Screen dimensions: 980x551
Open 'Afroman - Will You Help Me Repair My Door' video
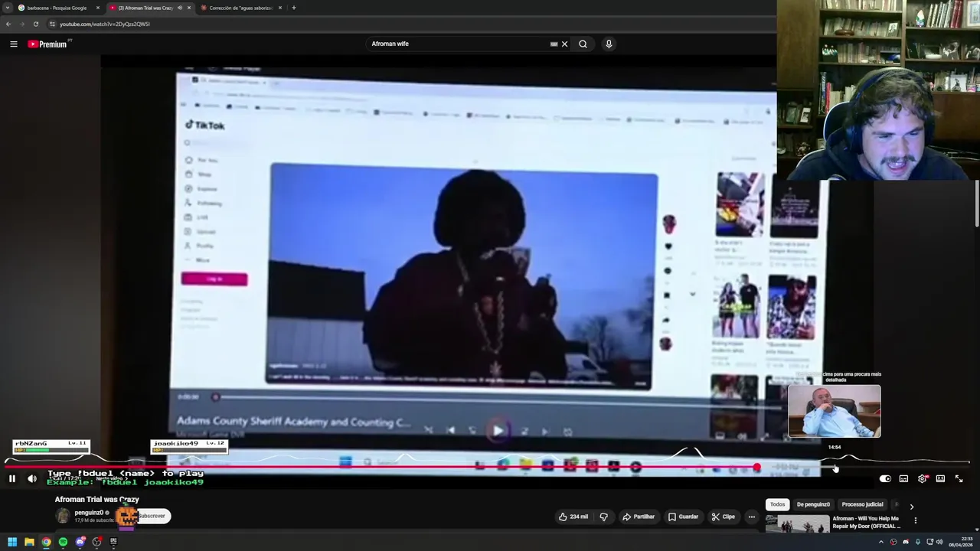[866, 522]
